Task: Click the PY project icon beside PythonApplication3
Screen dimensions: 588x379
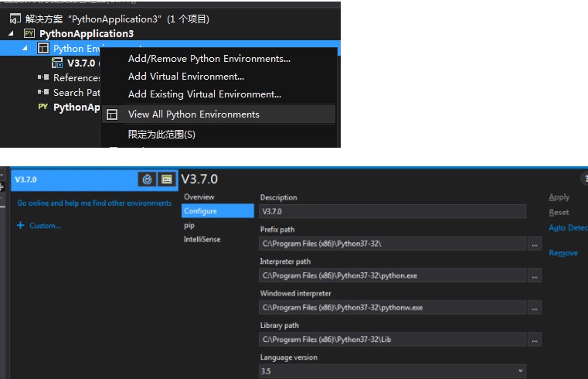Action: [x=29, y=33]
